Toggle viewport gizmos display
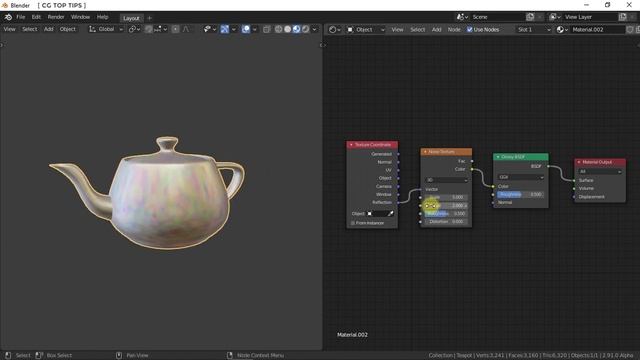The image size is (640, 360). pos(225,29)
